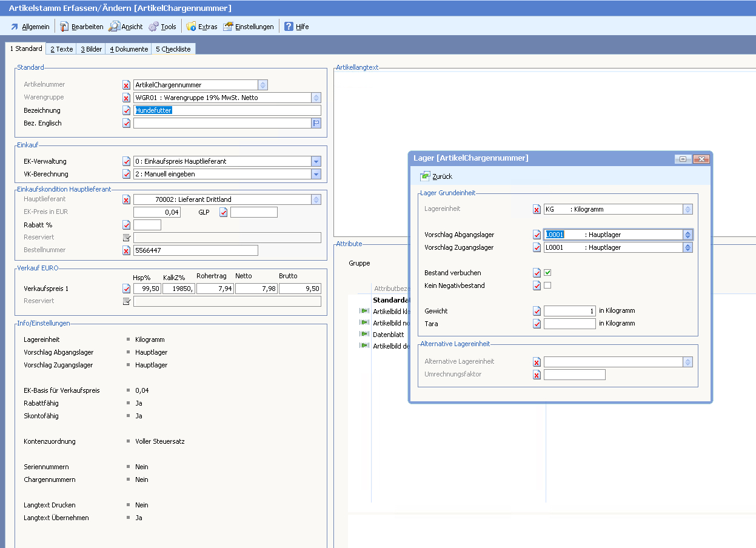The width and height of the screenshot is (756, 548).
Task: Switch to the 2 Texte tab
Action: [x=61, y=49]
